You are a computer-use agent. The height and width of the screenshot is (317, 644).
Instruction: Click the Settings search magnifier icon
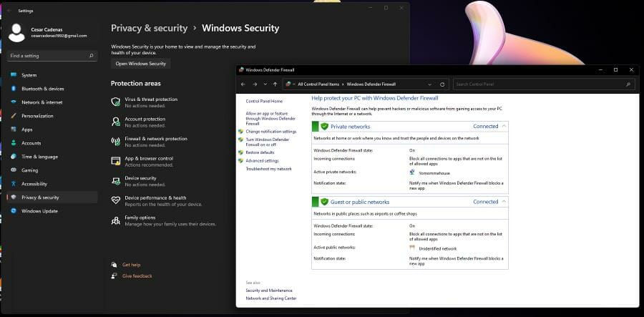[x=91, y=56]
